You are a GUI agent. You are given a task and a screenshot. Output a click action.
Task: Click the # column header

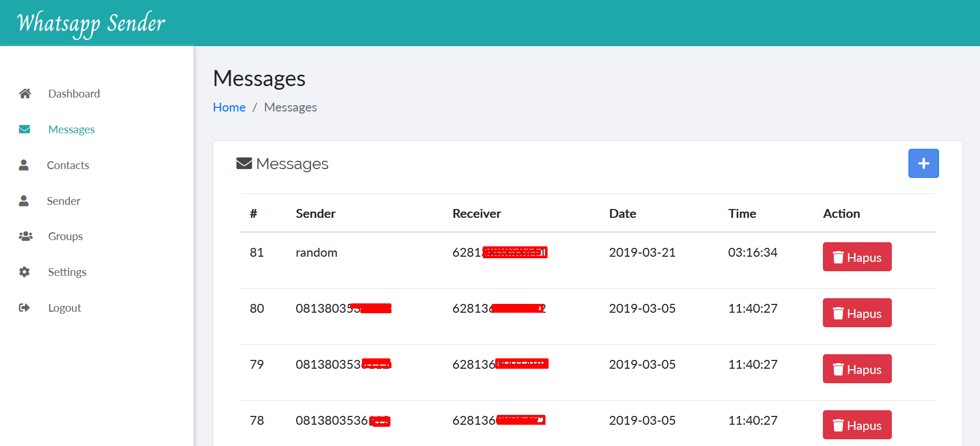[x=254, y=214]
